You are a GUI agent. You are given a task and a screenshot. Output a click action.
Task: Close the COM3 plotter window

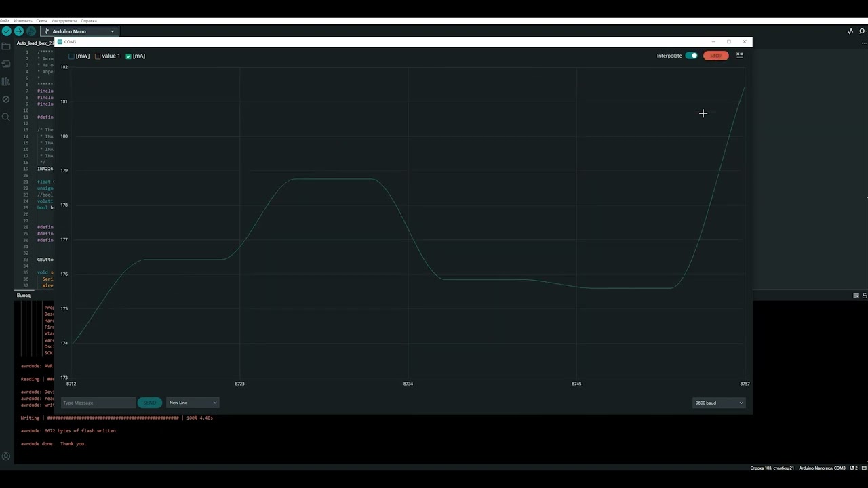(745, 42)
